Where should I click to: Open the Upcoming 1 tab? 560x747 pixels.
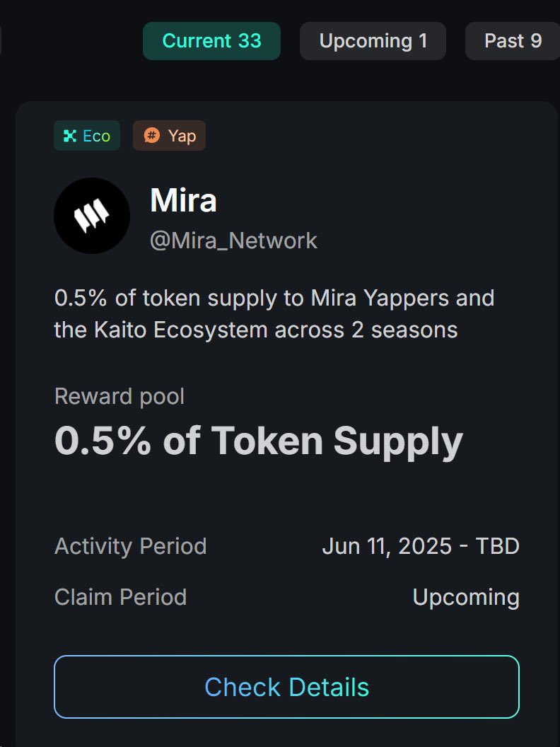point(373,41)
